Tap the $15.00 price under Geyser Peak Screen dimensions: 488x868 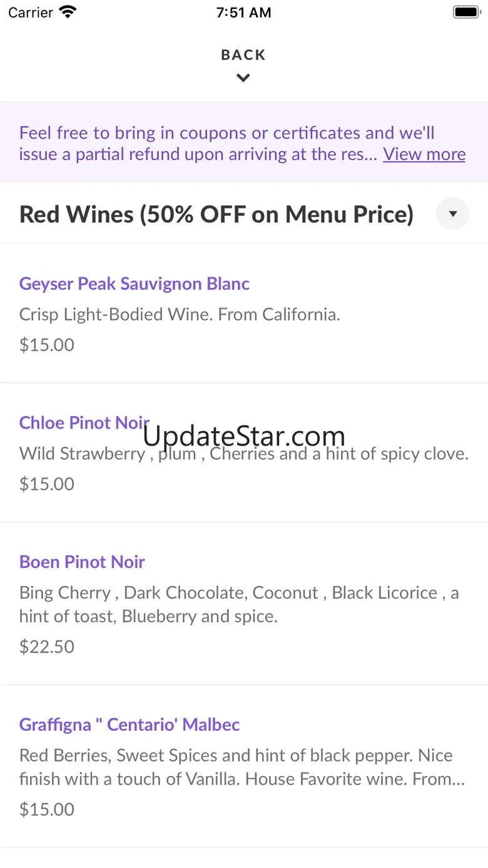[47, 345]
